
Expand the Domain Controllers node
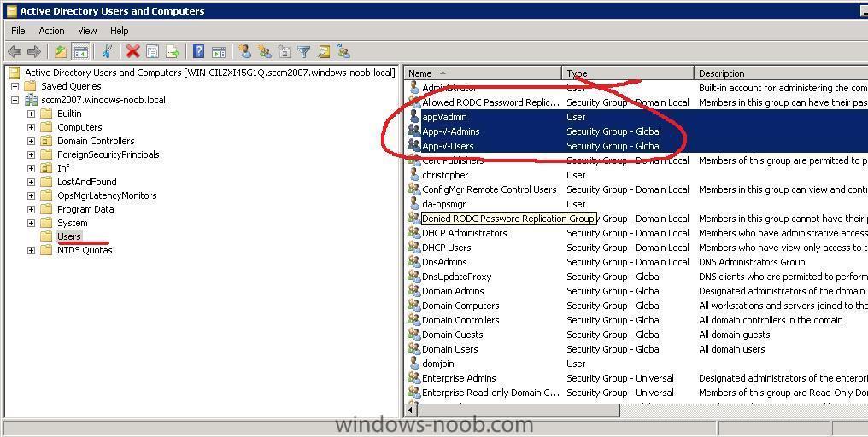(31, 141)
